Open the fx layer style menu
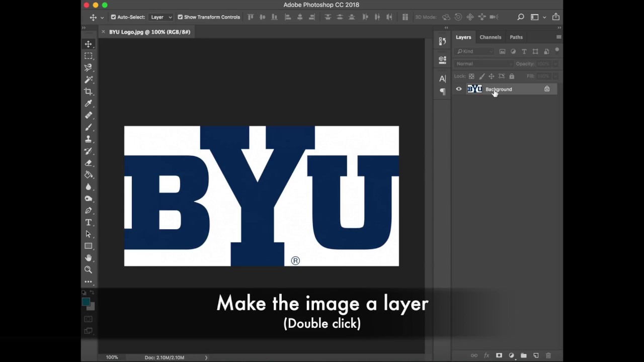Image resolution: width=644 pixels, height=362 pixels. coord(487,355)
